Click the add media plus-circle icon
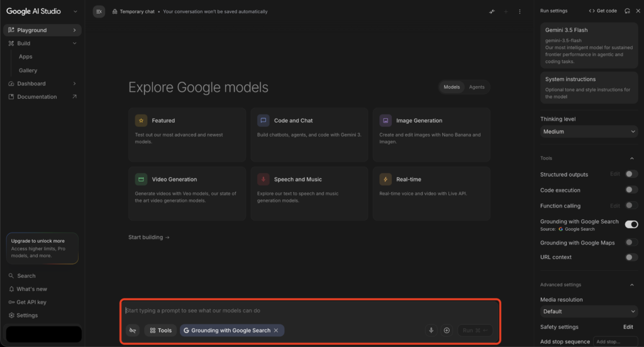The height and width of the screenshot is (347, 644). [x=447, y=330]
